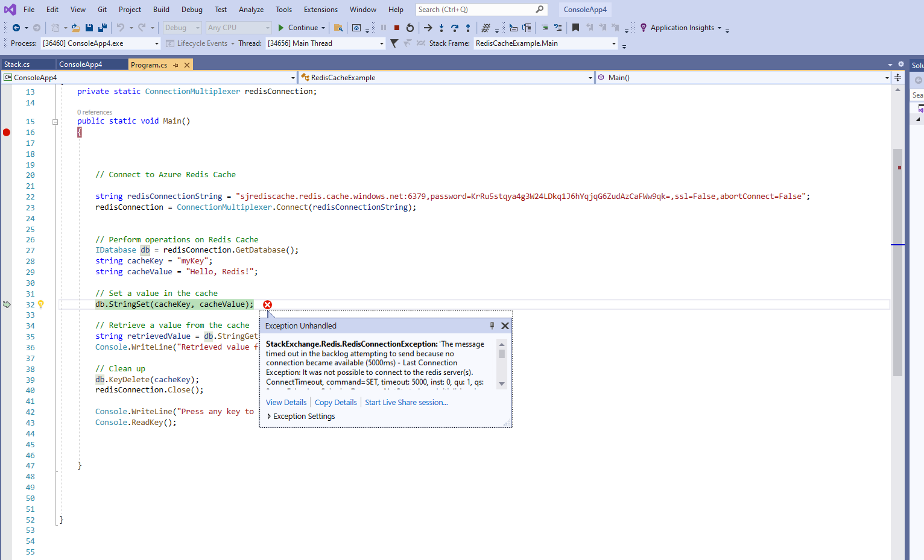Open the Application Insights dropdown arrow

click(x=719, y=28)
